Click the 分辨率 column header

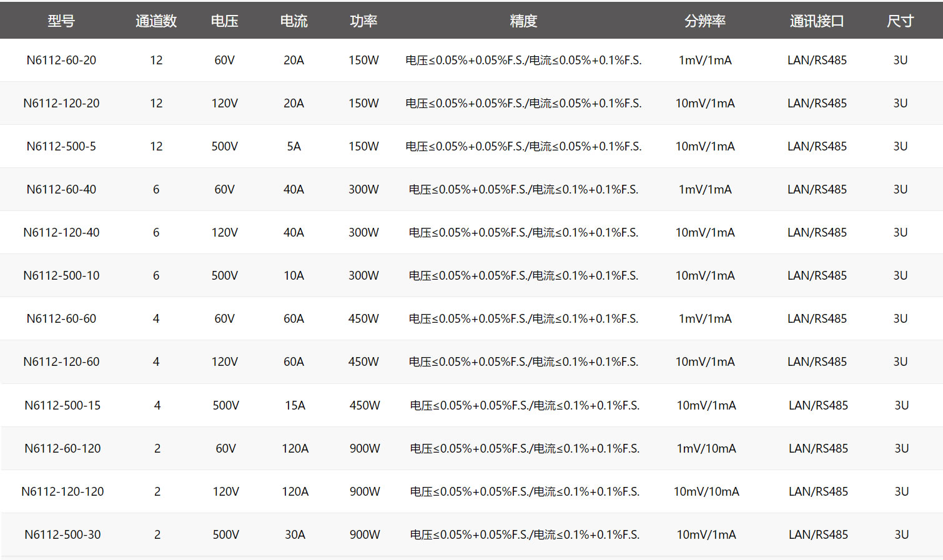point(705,21)
